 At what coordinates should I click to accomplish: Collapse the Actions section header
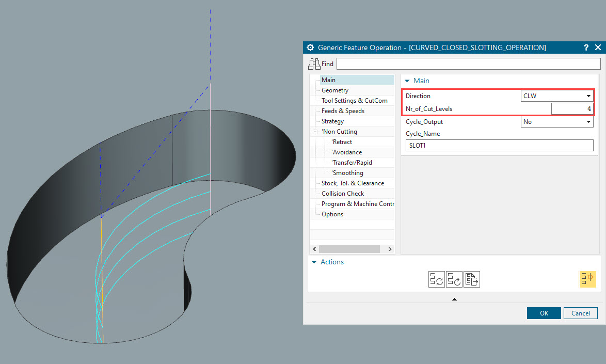pyautogui.click(x=314, y=262)
